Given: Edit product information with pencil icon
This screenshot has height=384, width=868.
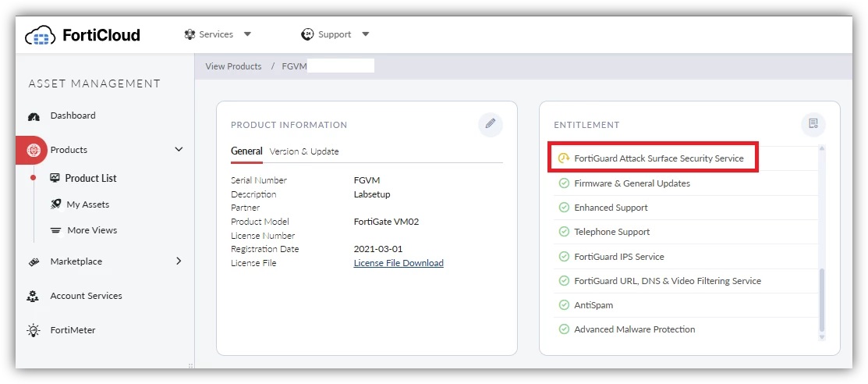Looking at the screenshot, I should [491, 124].
